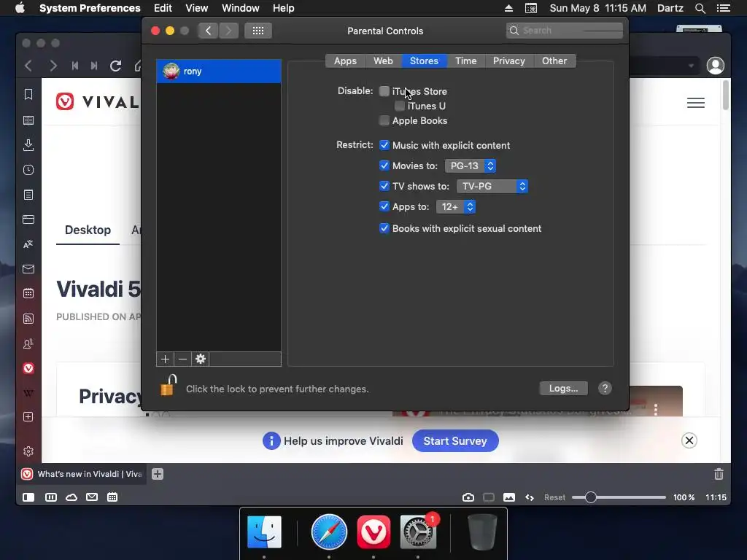Image resolution: width=747 pixels, height=560 pixels.
Task: Open the TV shows rating TV-PG dropdown
Action: click(492, 186)
